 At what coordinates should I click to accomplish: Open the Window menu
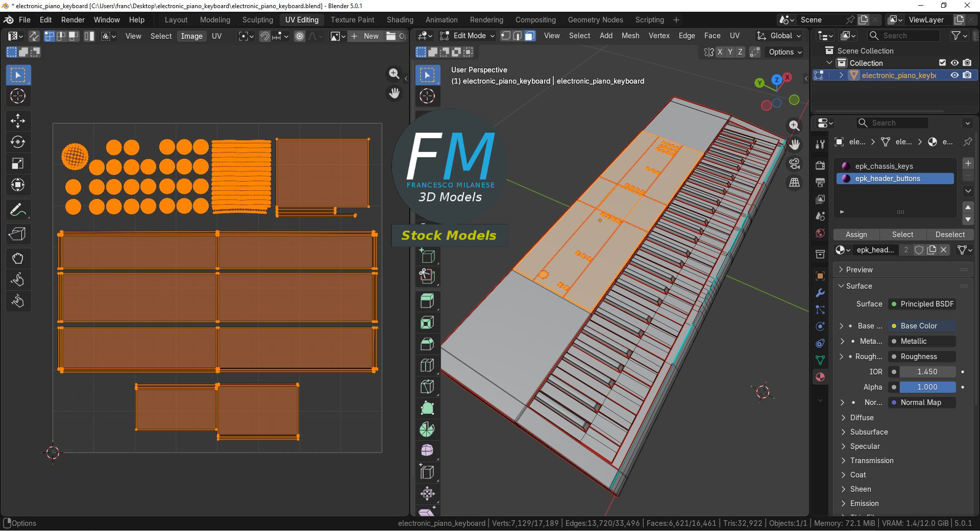pyautogui.click(x=107, y=20)
